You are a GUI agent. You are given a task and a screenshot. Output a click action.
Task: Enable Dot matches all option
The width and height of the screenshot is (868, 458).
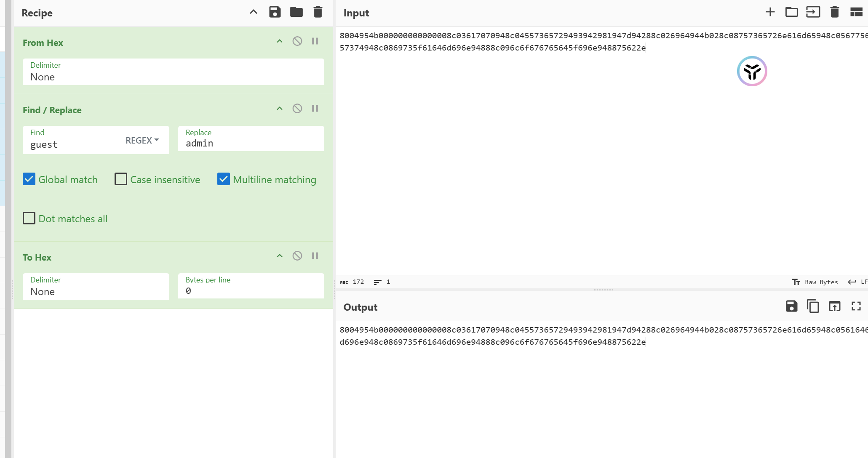click(x=29, y=218)
